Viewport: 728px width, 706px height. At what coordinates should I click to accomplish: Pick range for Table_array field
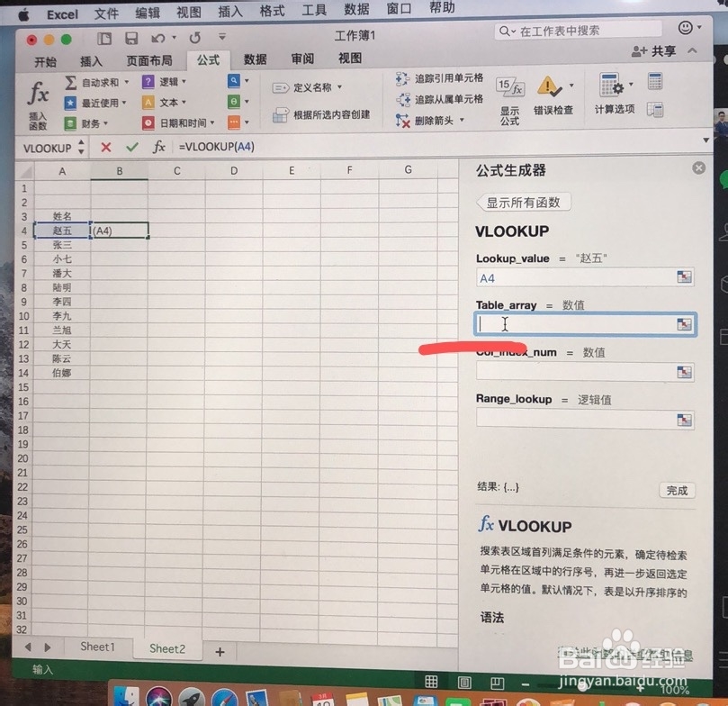point(683,324)
